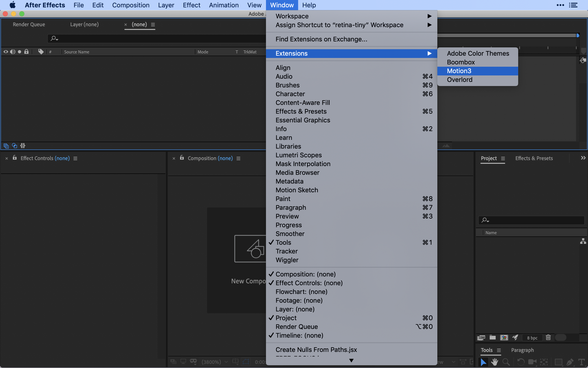Open the Tools panel menu
588x368 pixels.
(x=499, y=350)
